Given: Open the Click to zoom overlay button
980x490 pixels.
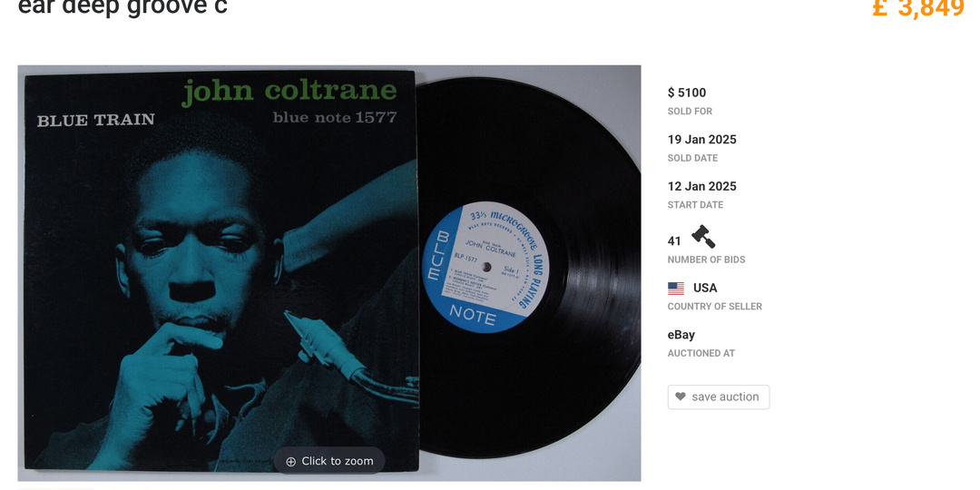Looking at the screenshot, I should pos(329,461).
